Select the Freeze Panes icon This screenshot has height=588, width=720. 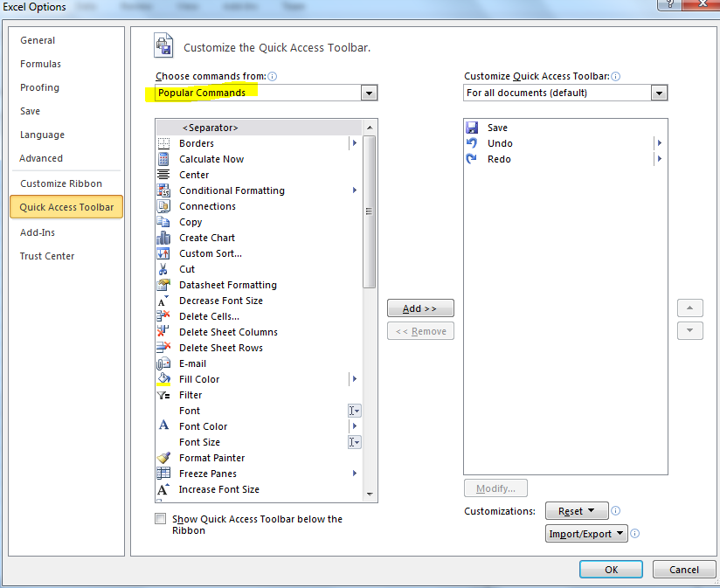coord(163,474)
